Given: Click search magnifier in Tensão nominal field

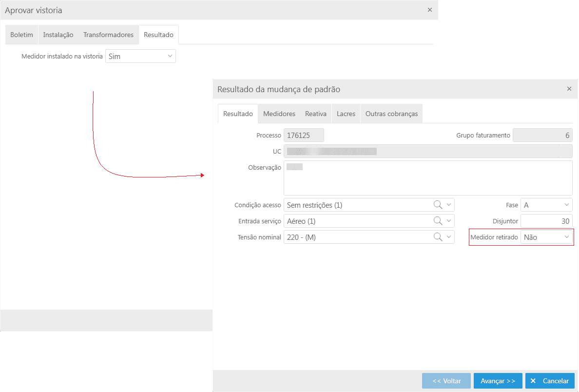Looking at the screenshot, I should tap(438, 237).
